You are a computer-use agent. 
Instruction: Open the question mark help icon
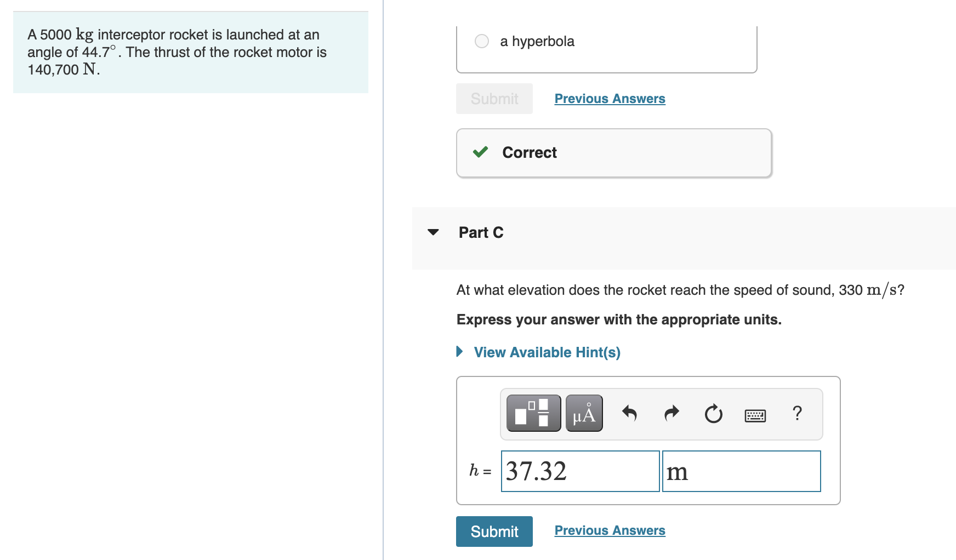coord(798,413)
